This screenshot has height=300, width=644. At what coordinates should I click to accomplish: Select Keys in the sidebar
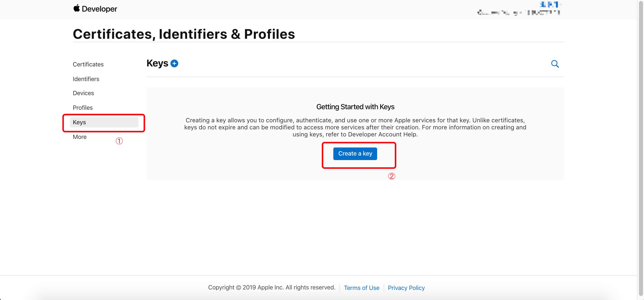79,122
